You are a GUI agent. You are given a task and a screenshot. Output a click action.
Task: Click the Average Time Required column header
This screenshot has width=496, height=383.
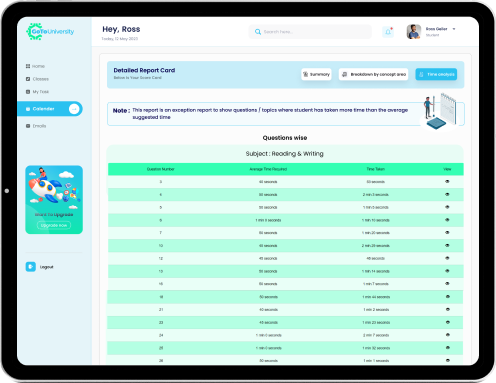tap(268, 169)
